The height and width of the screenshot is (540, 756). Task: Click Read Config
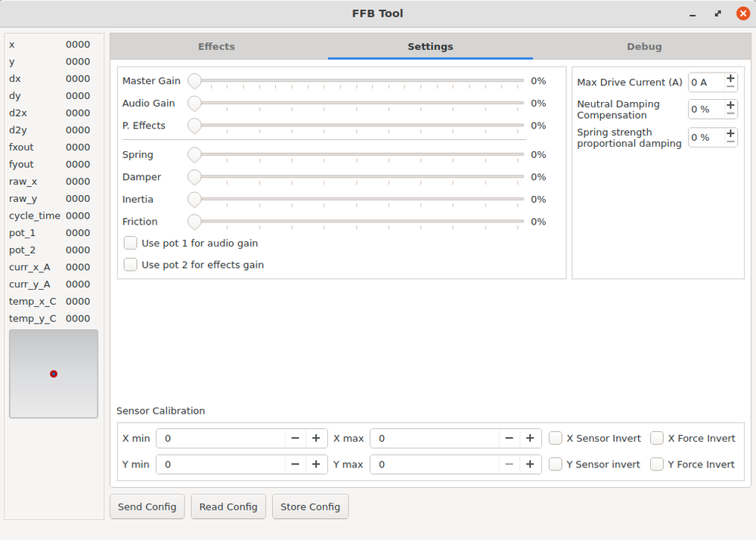click(228, 506)
